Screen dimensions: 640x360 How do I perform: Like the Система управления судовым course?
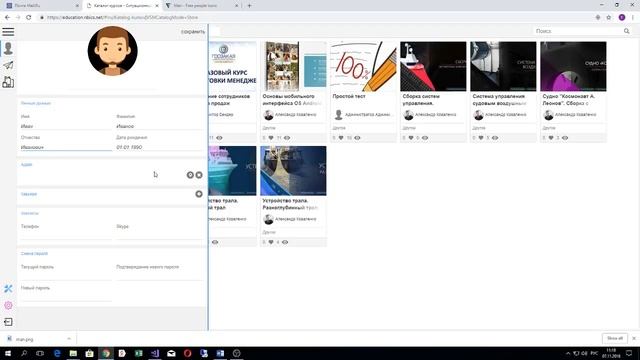click(x=481, y=138)
